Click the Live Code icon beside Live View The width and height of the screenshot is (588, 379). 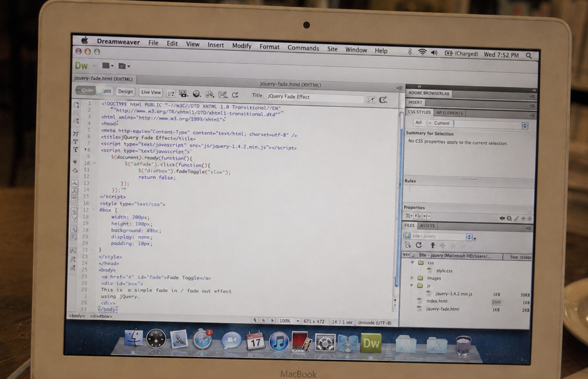tap(171, 93)
